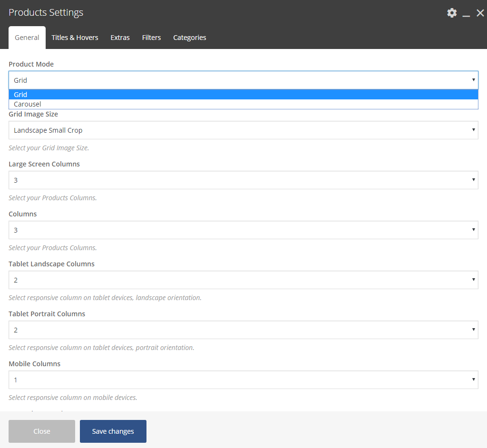Click the Product Mode label
This screenshot has height=448, width=487.
pos(31,64)
